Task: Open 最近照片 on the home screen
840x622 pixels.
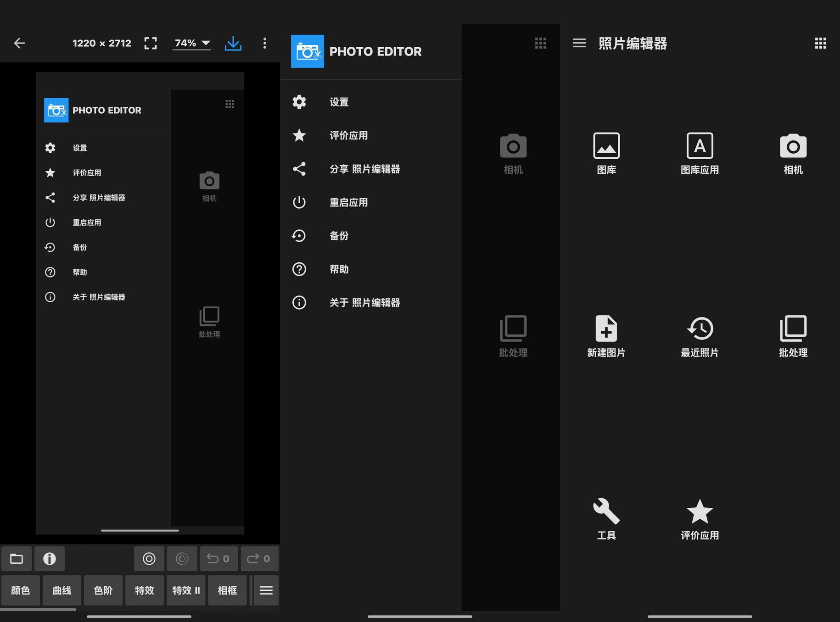Action: [x=700, y=336]
